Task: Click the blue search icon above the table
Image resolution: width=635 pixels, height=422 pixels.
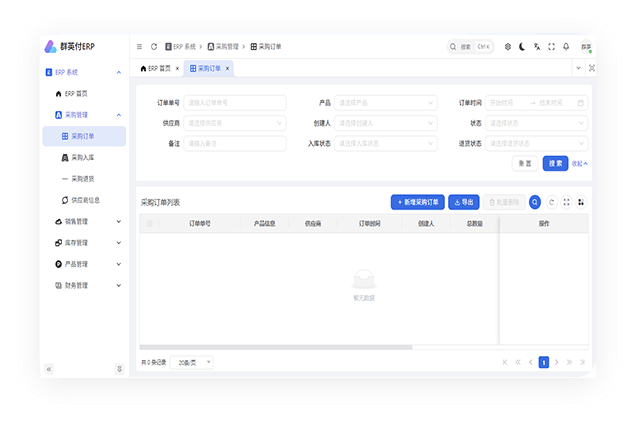Action: pyautogui.click(x=535, y=202)
